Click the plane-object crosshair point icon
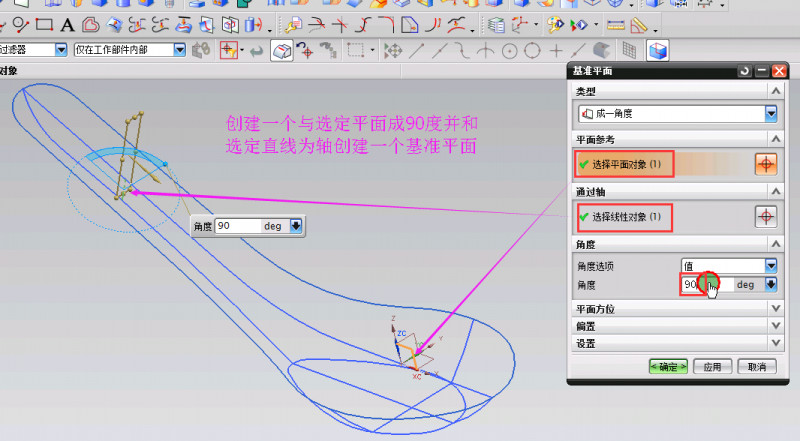This screenshot has width=800, height=441. click(765, 164)
